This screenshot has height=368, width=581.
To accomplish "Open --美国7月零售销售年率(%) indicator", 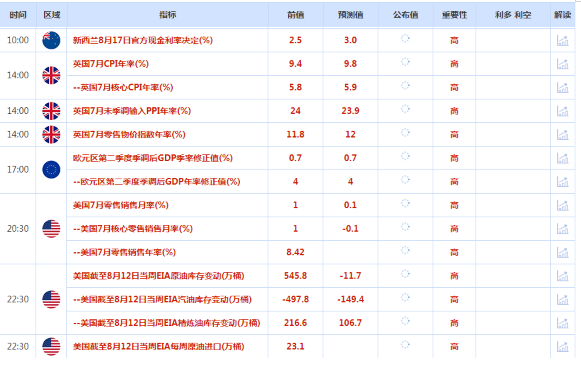I will pyautogui.click(x=124, y=252).
